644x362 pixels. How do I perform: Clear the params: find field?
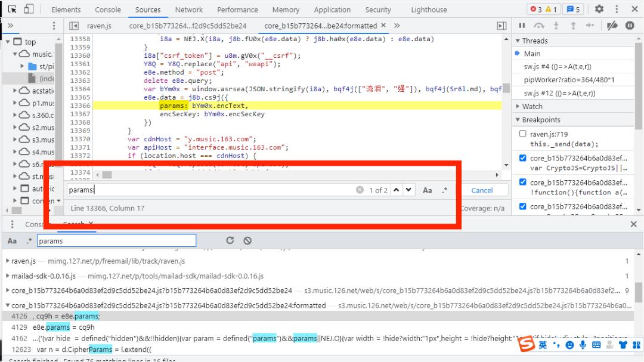360,190
